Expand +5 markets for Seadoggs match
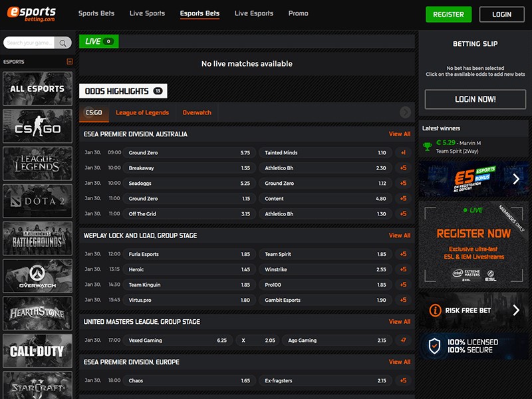Image resolution: width=532 pixels, height=399 pixels. [x=403, y=184]
